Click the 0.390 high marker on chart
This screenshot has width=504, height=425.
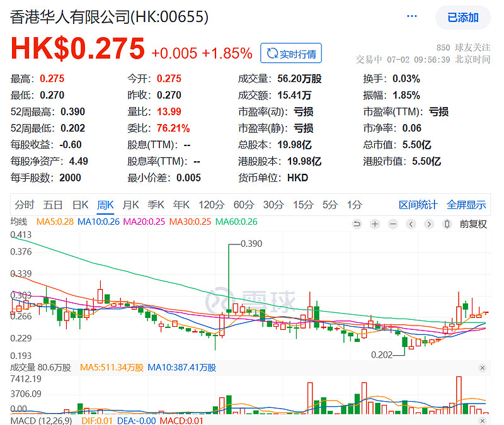pyautogui.click(x=251, y=244)
